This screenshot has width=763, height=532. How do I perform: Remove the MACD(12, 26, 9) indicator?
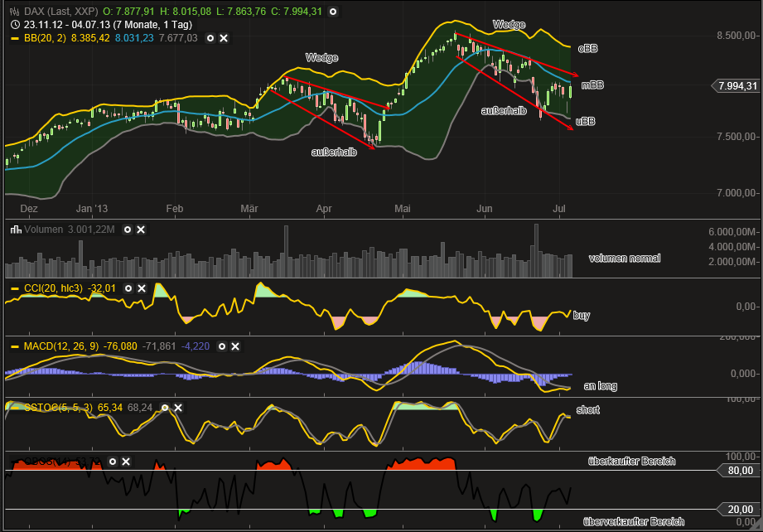(x=235, y=346)
